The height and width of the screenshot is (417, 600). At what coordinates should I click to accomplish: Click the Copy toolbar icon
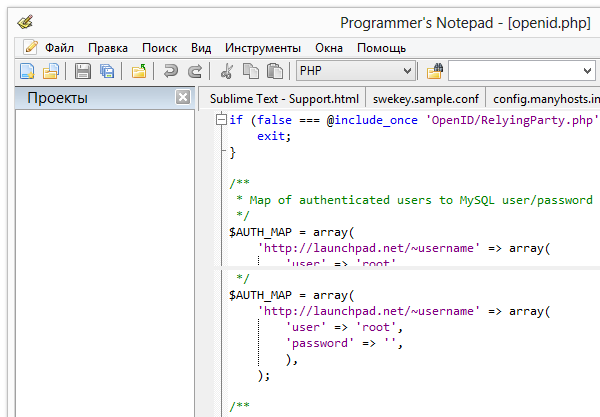point(249,71)
